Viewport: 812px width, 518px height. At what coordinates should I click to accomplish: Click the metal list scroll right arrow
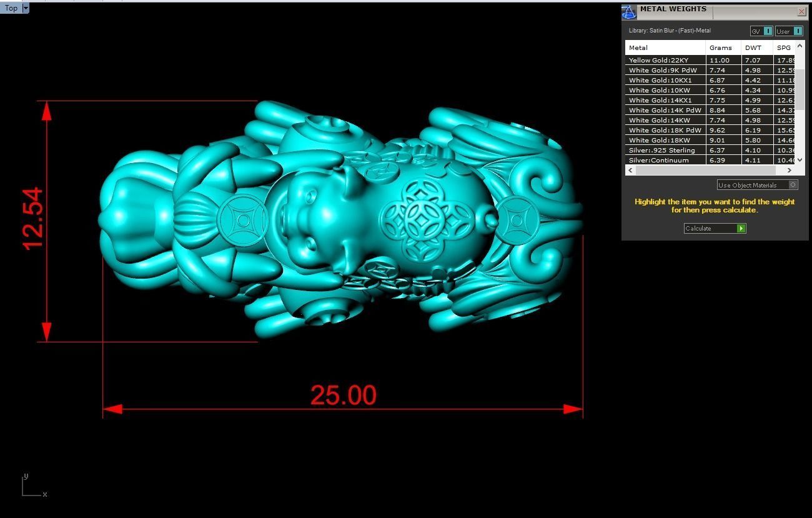pyautogui.click(x=790, y=170)
